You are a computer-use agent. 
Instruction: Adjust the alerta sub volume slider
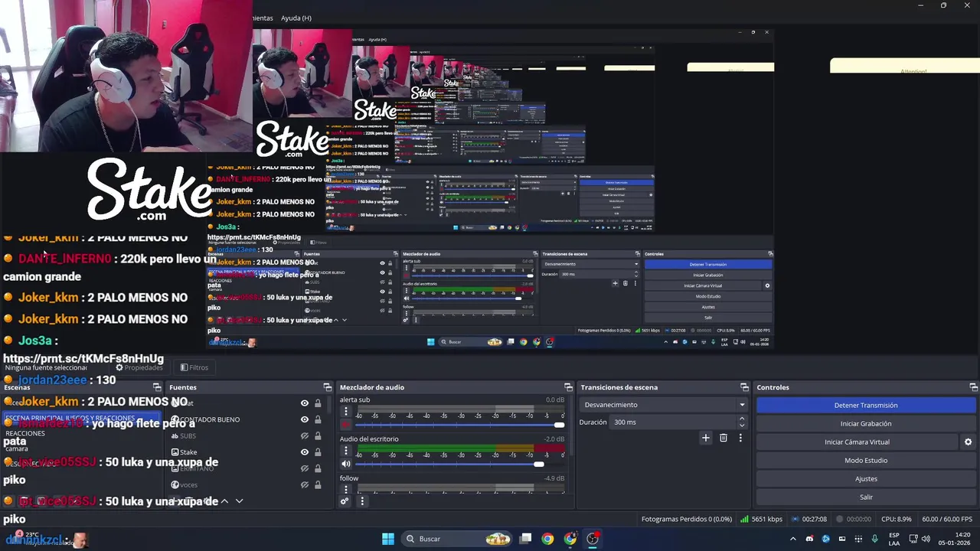(x=459, y=425)
